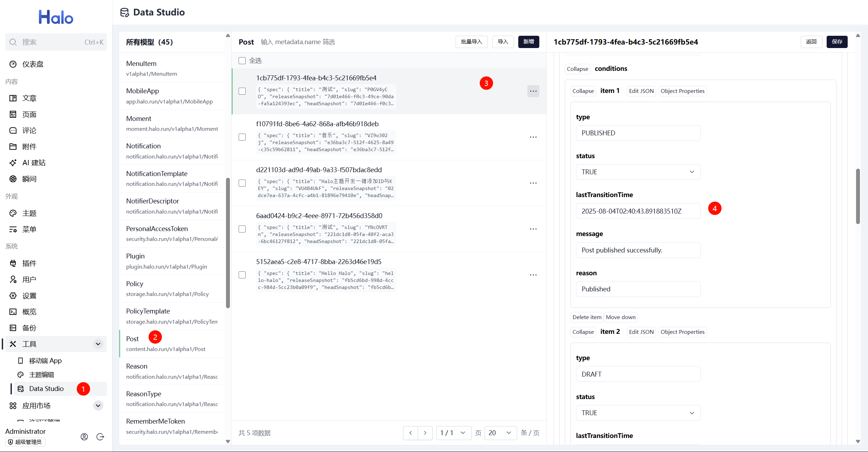Click the model list scrollbar thumb

tap(228, 243)
